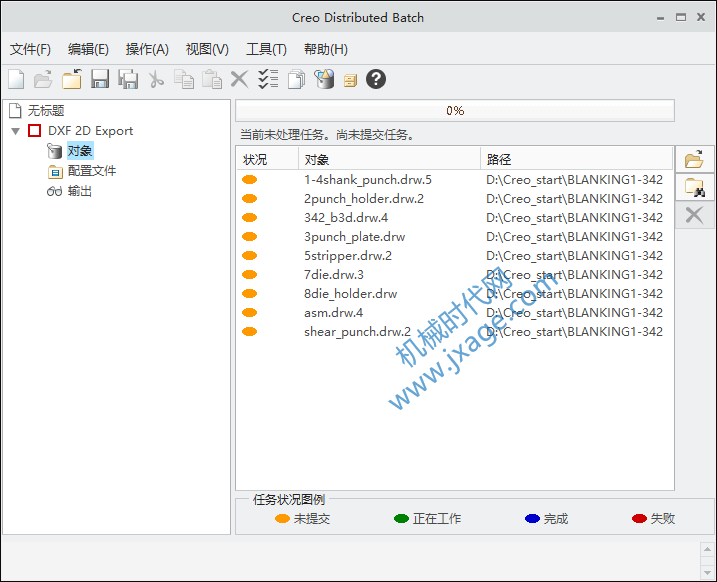Click the New file toolbar icon
Screen dimensions: 717x582
pos(16,79)
